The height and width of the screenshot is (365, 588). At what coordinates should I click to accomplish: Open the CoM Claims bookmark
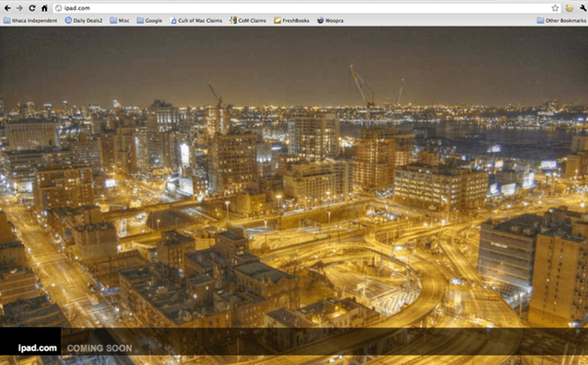pyautogui.click(x=248, y=20)
